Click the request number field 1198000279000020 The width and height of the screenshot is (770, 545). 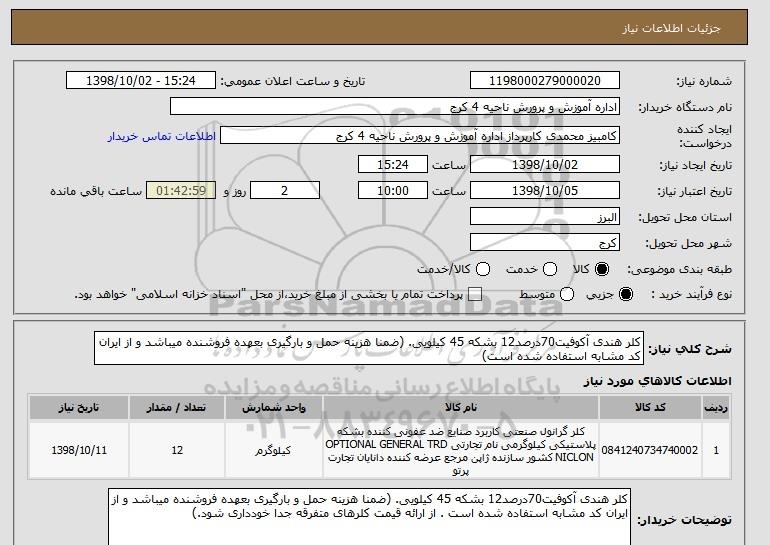pos(545,81)
